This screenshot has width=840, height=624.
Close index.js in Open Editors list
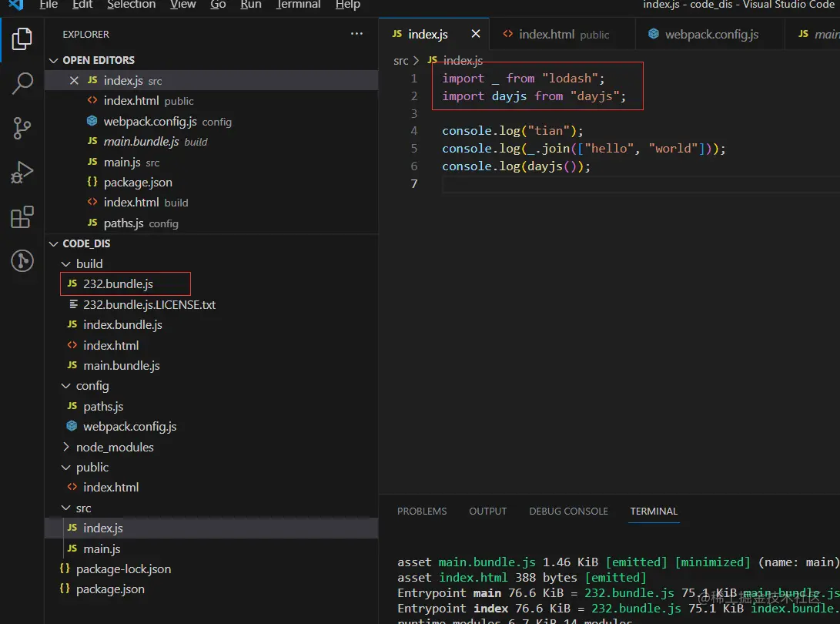tap(75, 81)
